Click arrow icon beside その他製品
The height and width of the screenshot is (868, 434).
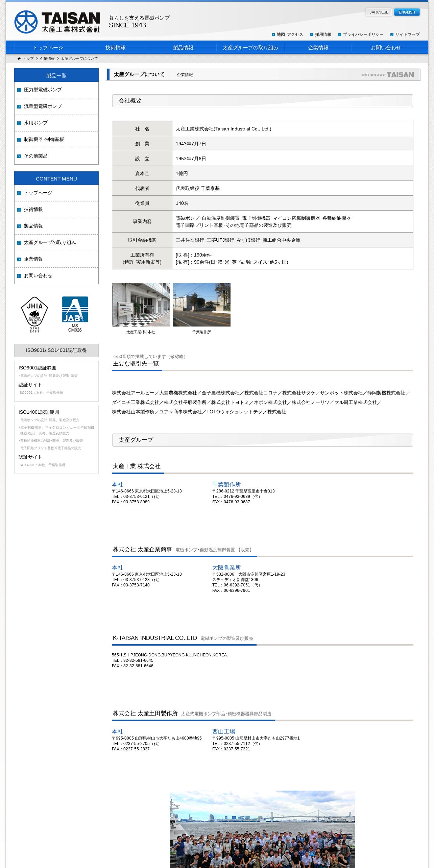coord(19,156)
